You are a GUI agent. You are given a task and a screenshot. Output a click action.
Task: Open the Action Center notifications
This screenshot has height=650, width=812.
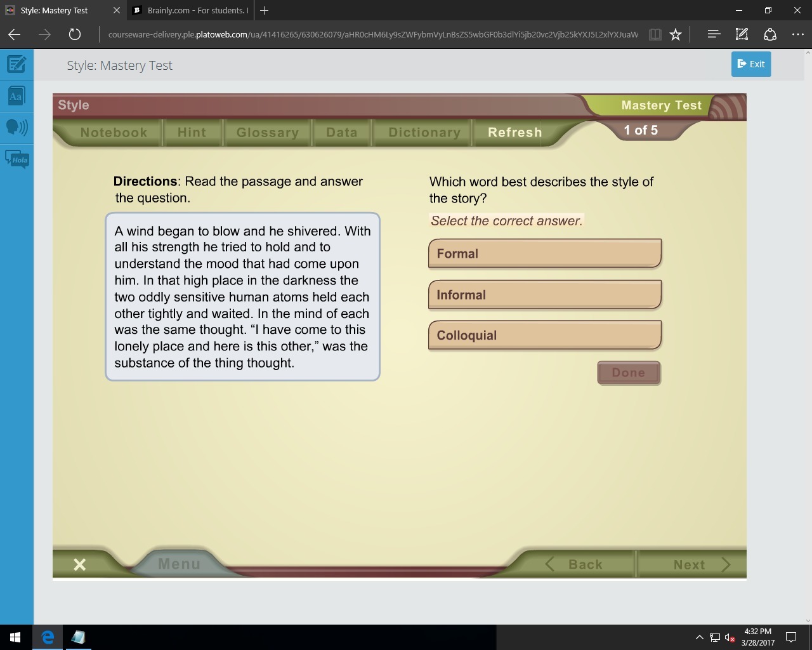[x=792, y=637]
